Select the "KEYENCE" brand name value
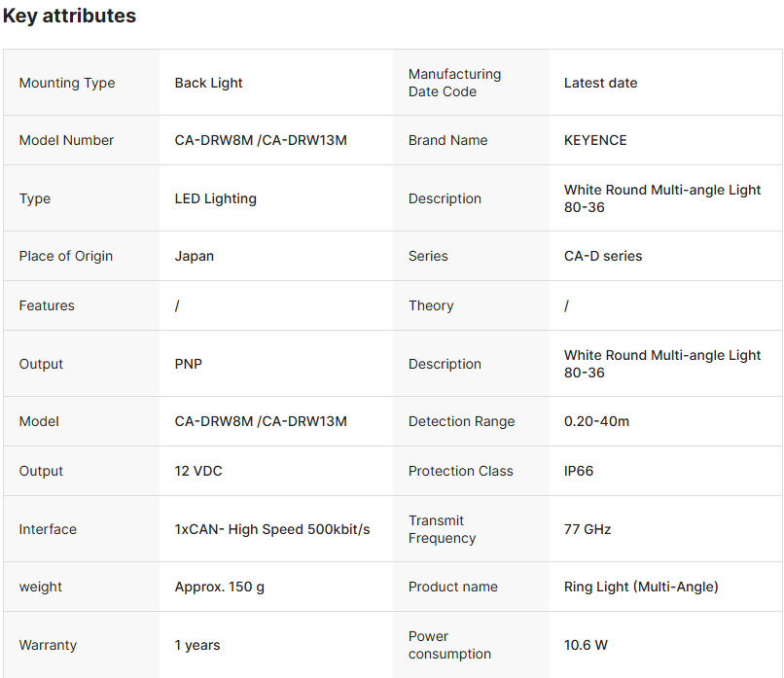Screen dimensions: 784x678 [595, 140]
